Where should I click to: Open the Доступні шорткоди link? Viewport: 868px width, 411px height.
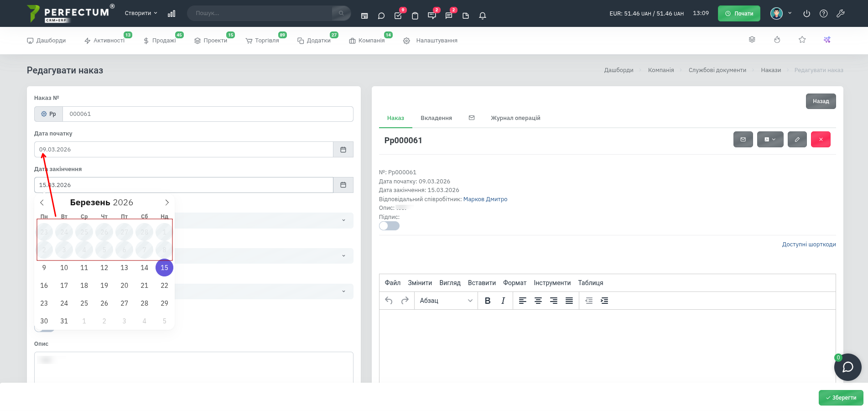tap(809, 245)
